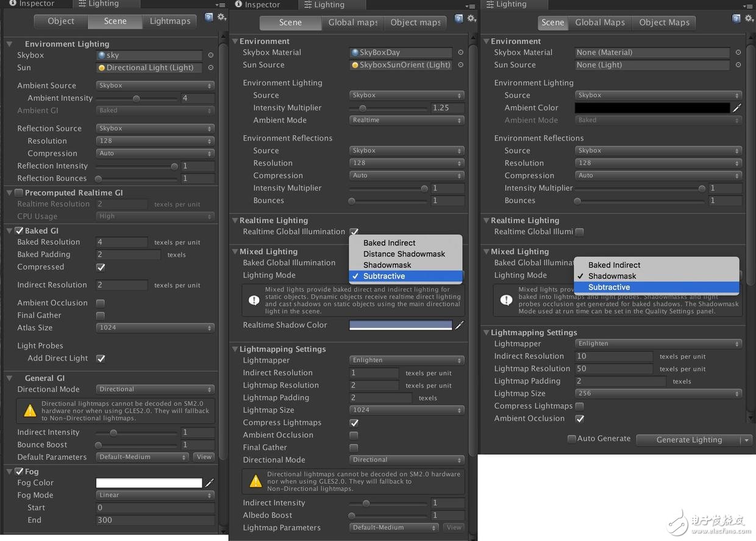Switch to the Lightmaps tab
Screen dimensions: 756x541
[170, 21]
